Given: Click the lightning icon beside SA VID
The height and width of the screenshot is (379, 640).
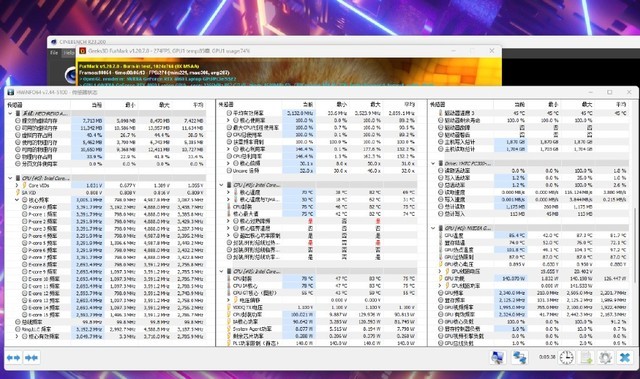Looking at the screenshot, I should [x=18, y=193].
